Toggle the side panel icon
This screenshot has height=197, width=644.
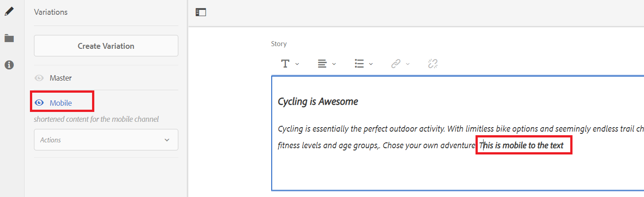pyautogui.click(x=201, y=13)
